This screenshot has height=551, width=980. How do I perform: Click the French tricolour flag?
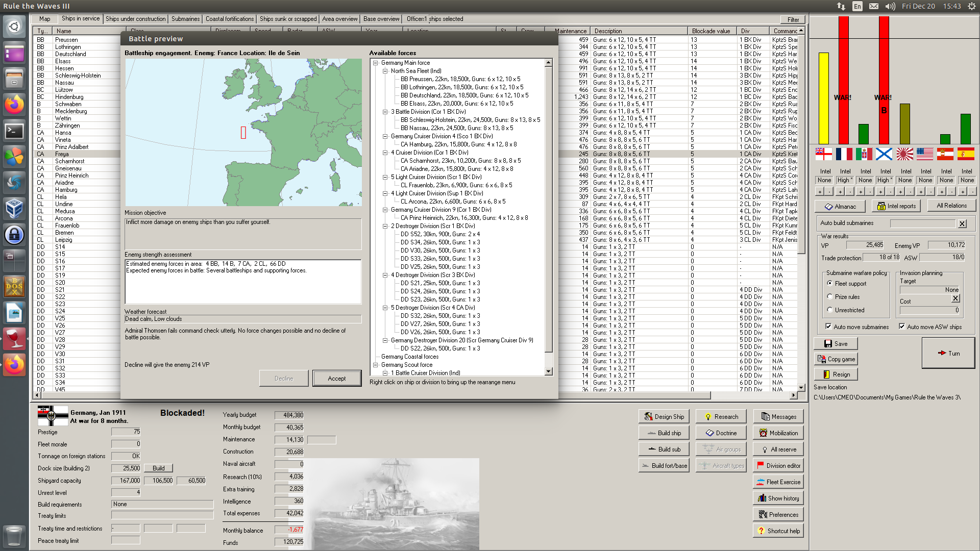pyautogui.click(x=844, y=154)
